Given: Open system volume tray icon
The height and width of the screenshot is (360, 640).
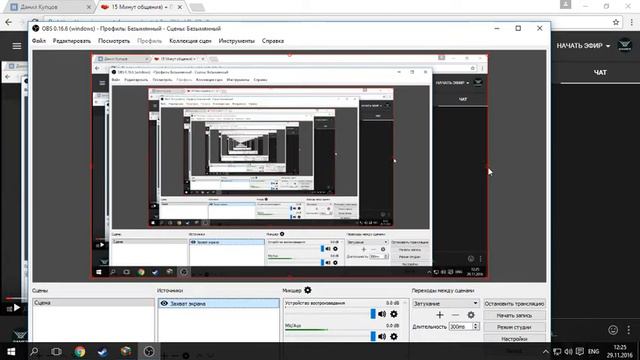Looking at the screenshot, I should [x=568, y=351].
